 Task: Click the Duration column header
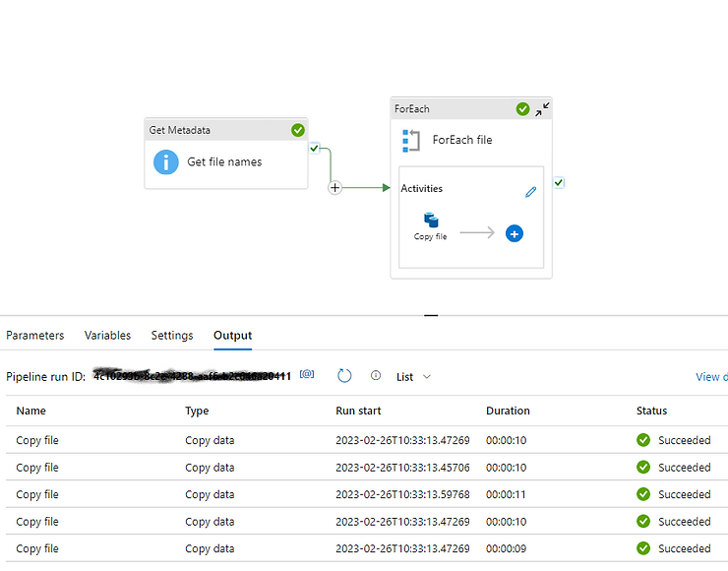coord(508,411)
